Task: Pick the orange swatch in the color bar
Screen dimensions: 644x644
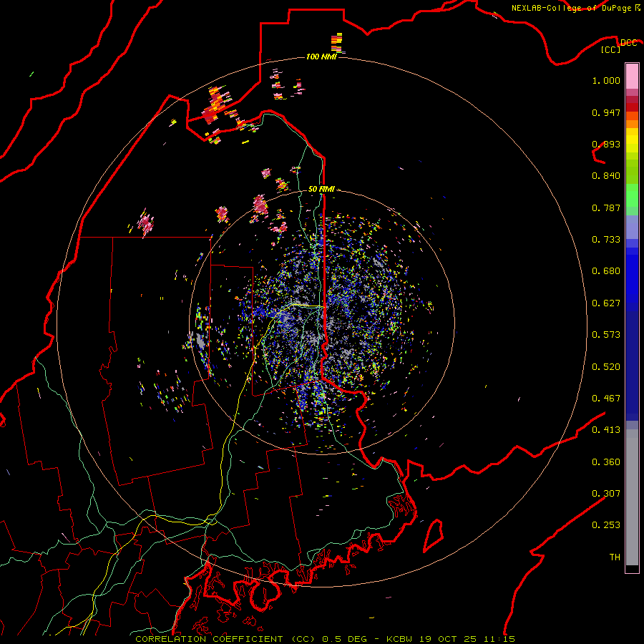Action: coord(632,124)
